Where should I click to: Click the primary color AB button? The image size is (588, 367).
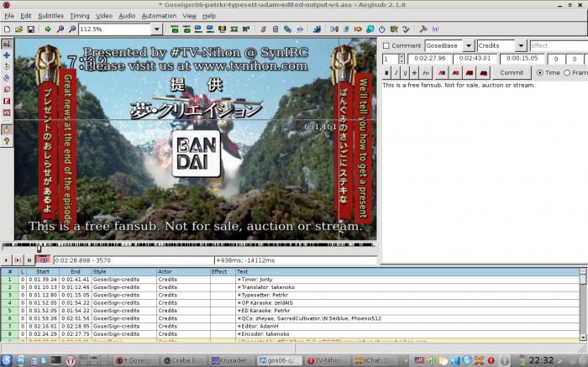pos(442,73)
